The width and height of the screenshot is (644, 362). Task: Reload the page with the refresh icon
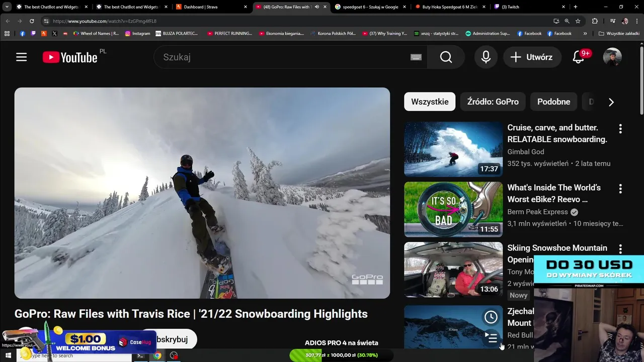click(x=32, y=21)
